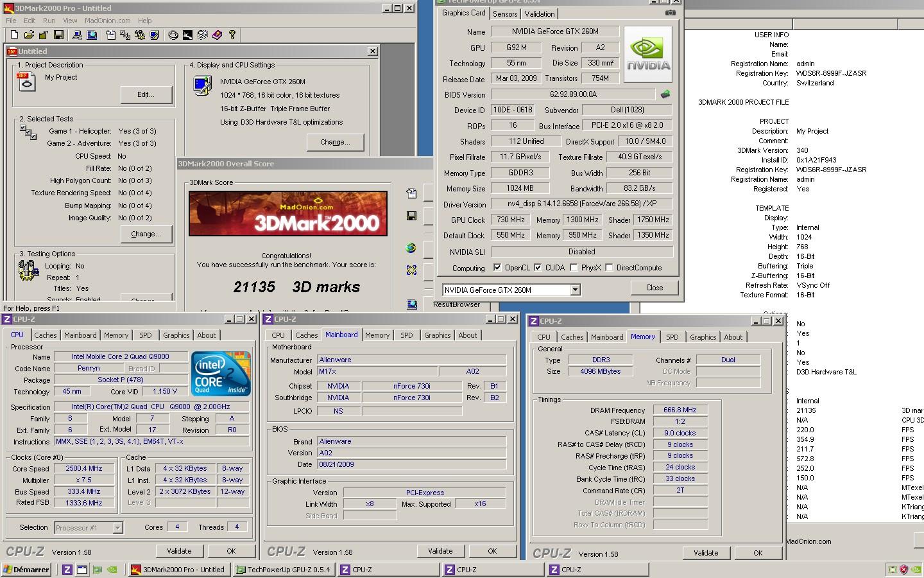Open the MadOnion.com menu
The width and height of the screenshot is (924, 578).
pyautogui.click(x=107, y=21)
